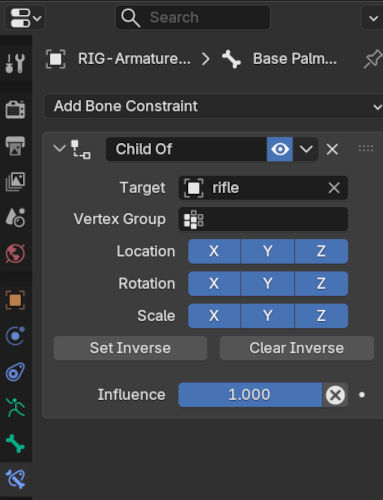This screenshot has width=383, height=500.
Task: Open the Tool properties tab
Action: (15, 63)
